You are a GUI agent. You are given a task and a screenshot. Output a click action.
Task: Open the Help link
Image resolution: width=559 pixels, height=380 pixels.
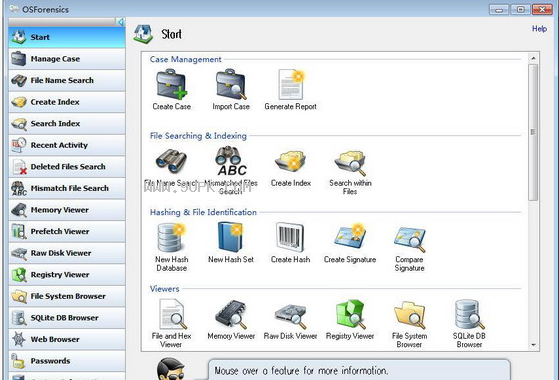pyautogui.click(x=539, y=29)
